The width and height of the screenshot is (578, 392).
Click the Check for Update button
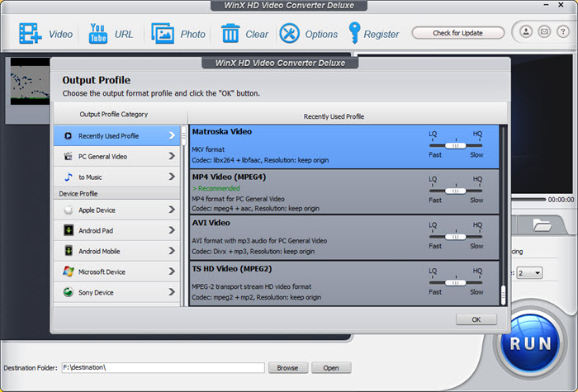tap(457, 33)
